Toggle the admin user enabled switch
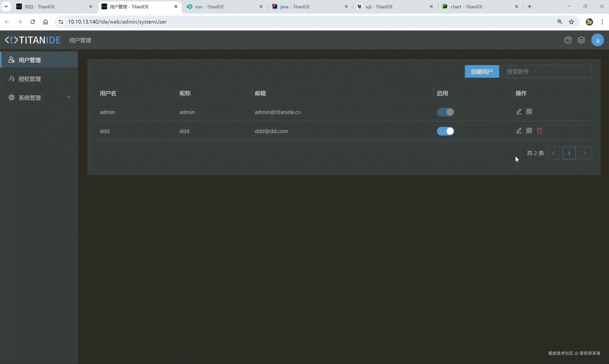The image size is (609, 364). click(x=445, y=112)
